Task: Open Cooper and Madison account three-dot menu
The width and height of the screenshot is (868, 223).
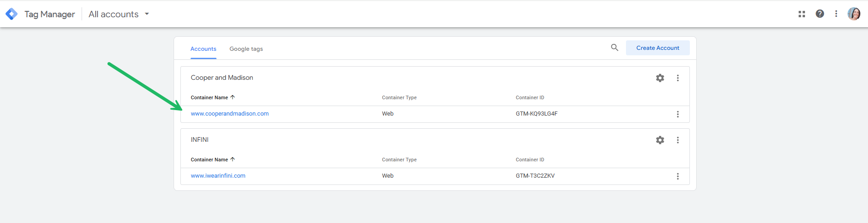Action: 678,78
